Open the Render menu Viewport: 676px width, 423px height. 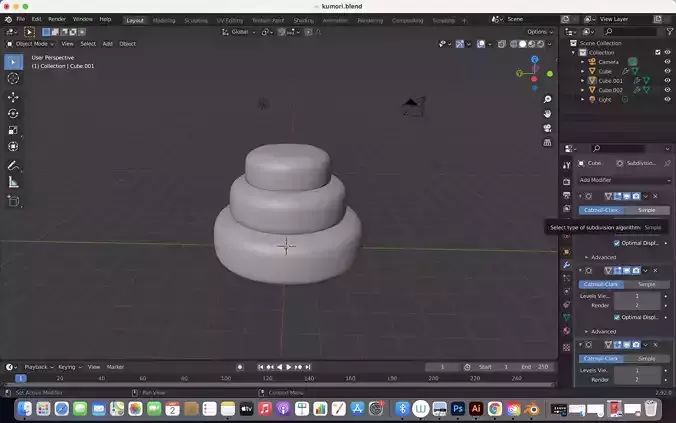(57, 19)
